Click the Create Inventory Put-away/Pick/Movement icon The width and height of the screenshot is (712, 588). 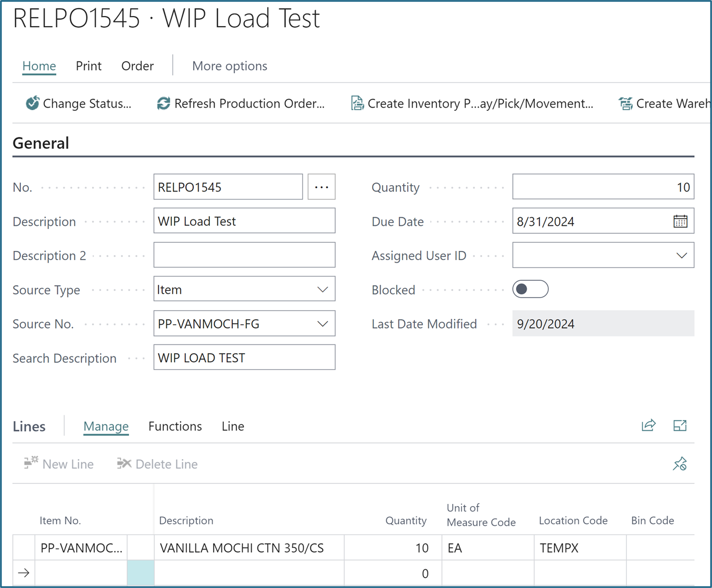(357, 103)
